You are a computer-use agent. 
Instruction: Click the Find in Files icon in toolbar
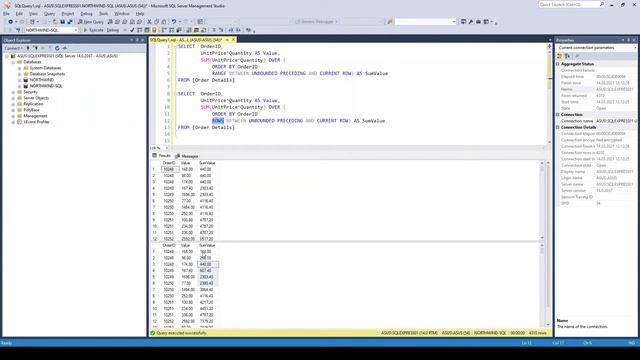click(390, 22)
